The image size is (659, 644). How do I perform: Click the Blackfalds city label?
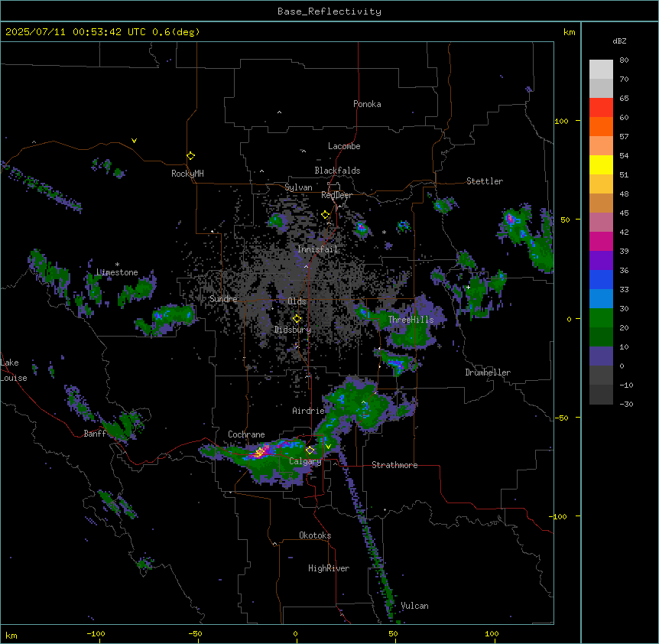tap(337, 171)
